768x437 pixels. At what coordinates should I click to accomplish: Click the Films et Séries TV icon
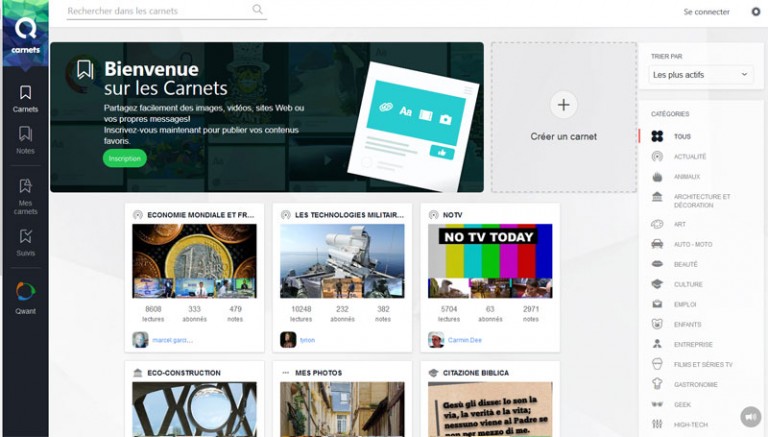657,364
